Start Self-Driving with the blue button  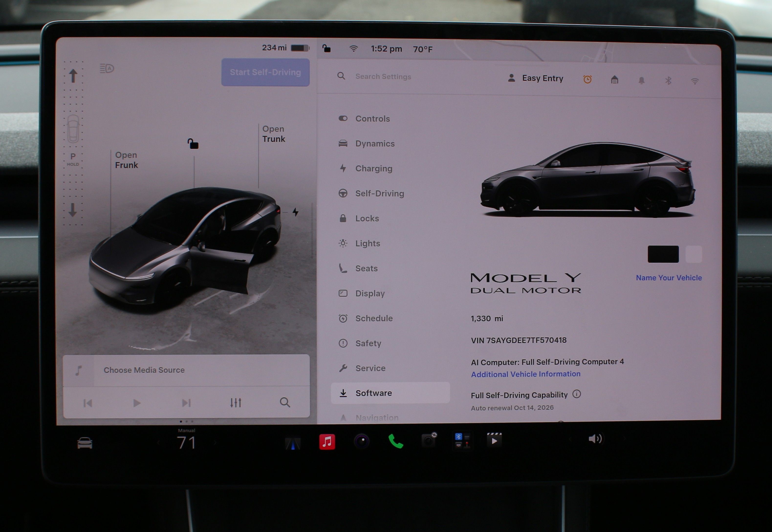pyautogui.click(x=265, y=72)
